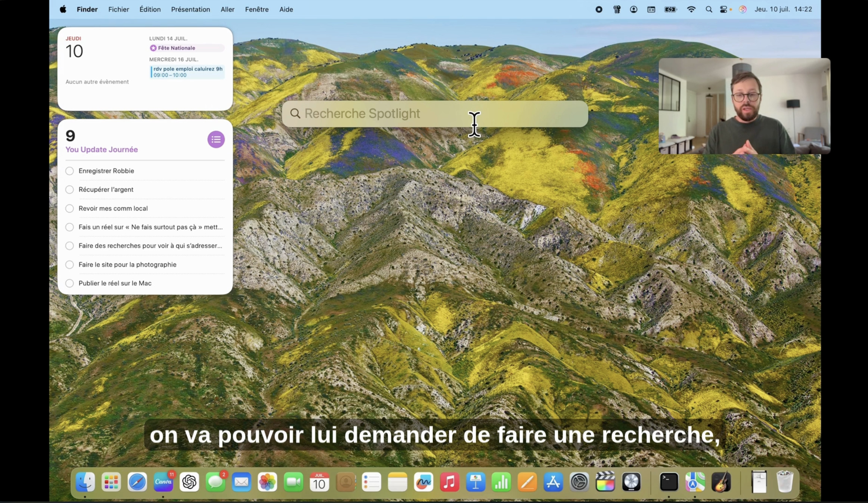868x503 pixels.
Task: Expand the Wi-Fi status menu
Action: click(691, 9)
